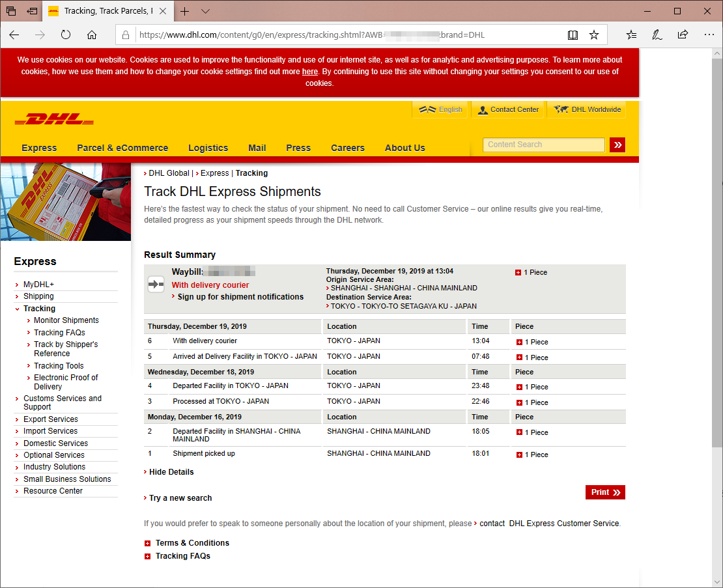
Task: Expand Customs Services and Support
Action: 63,403
